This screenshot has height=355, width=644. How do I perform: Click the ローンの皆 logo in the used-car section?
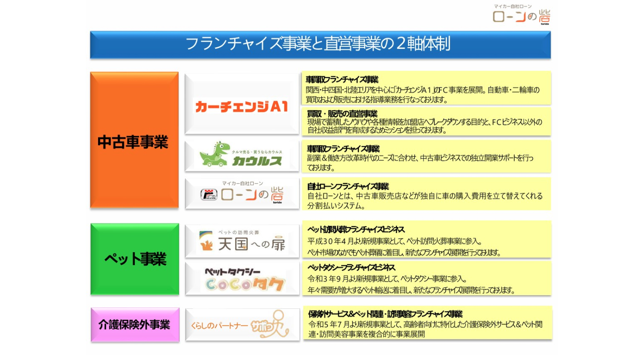(252, 195)
